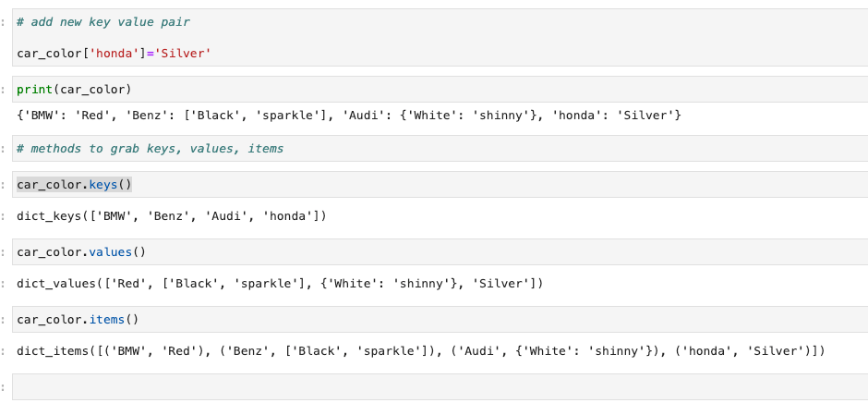The width and height of the screenshot is (868, 403).
Task: Select the print(car_color) code cell
Action: (439, 90)
